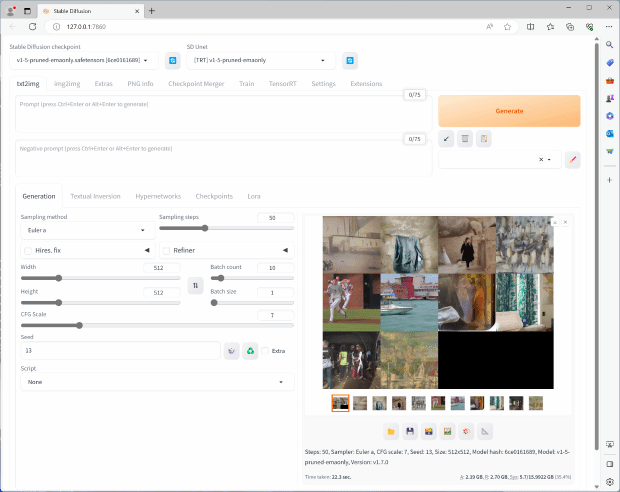Open the browser Favorites list icon
The height and width of the screenshot is (492, 620).
click(x=550, y=26)
